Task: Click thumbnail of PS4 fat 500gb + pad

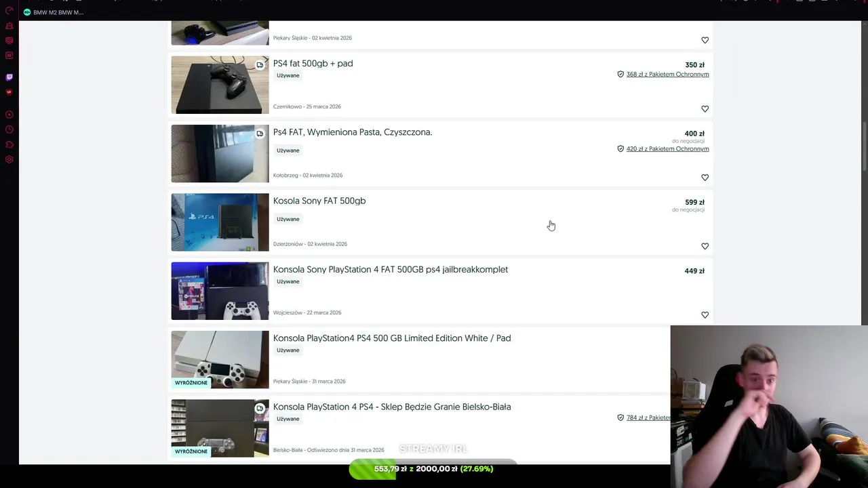Action: click(x=220, y=85)
